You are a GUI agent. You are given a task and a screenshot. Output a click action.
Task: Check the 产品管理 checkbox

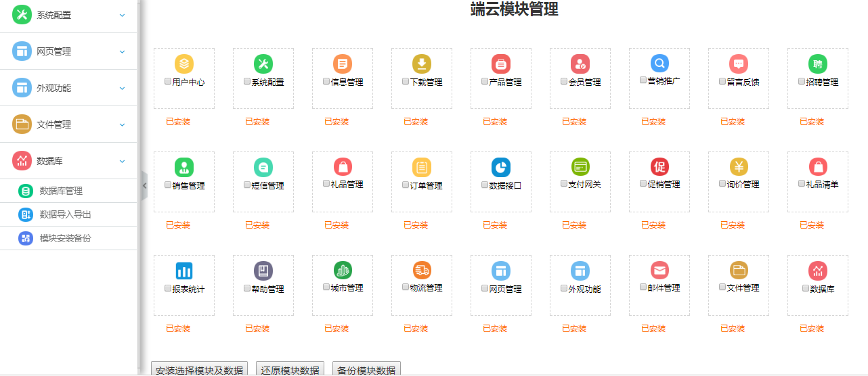pyautogui.click(x=485, y=81)
